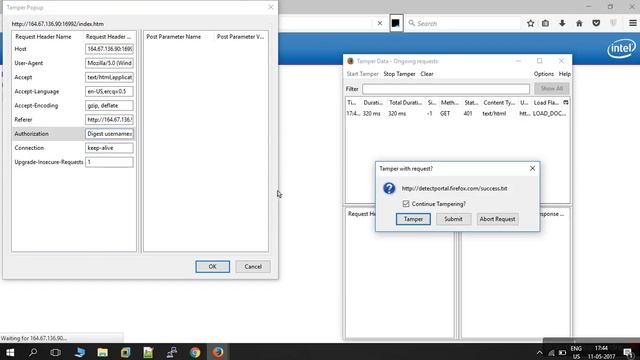Click the Status column header

tap(471, 102)
